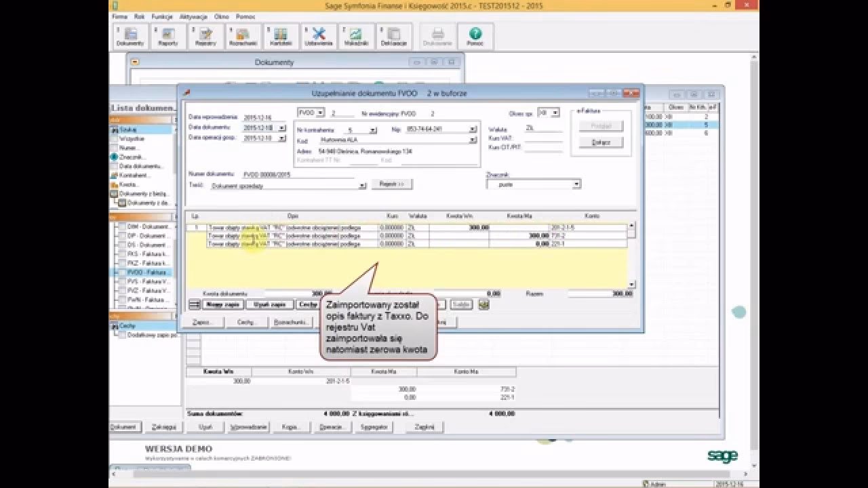The width and height of the screenshot is (868, 488).
Task: Click the Rejestry toolbar icon
Action: (205, 37)
